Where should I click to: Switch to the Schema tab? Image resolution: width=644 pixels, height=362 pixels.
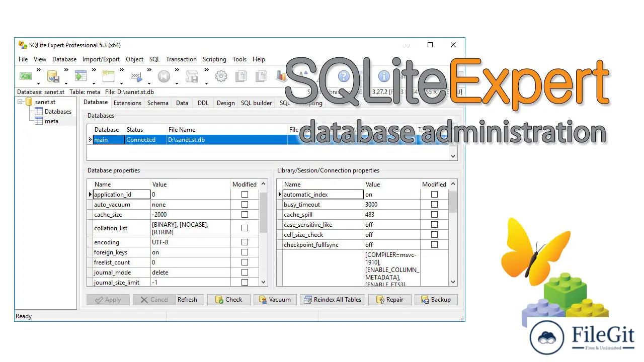tap(158, 103)
